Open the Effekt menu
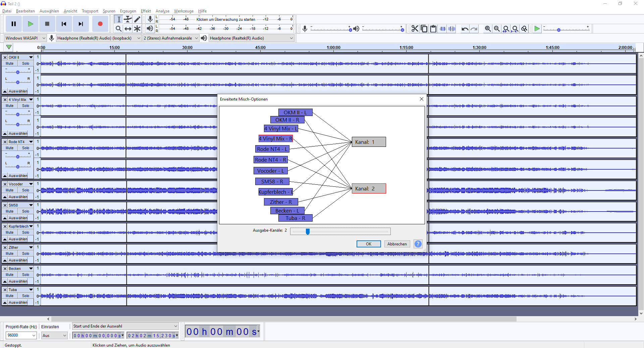The image size is (644, 348). pyautogui.click(x=146, y=11)
